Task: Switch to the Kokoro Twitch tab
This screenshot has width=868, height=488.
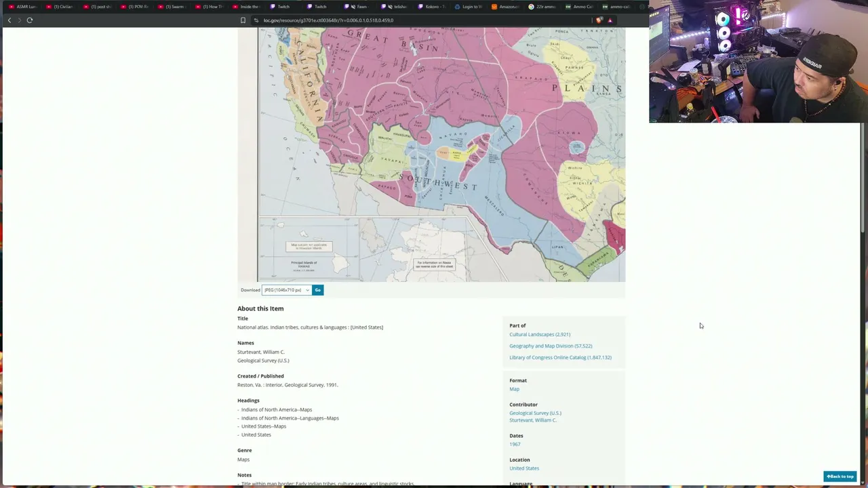Action: click(431, 7)
